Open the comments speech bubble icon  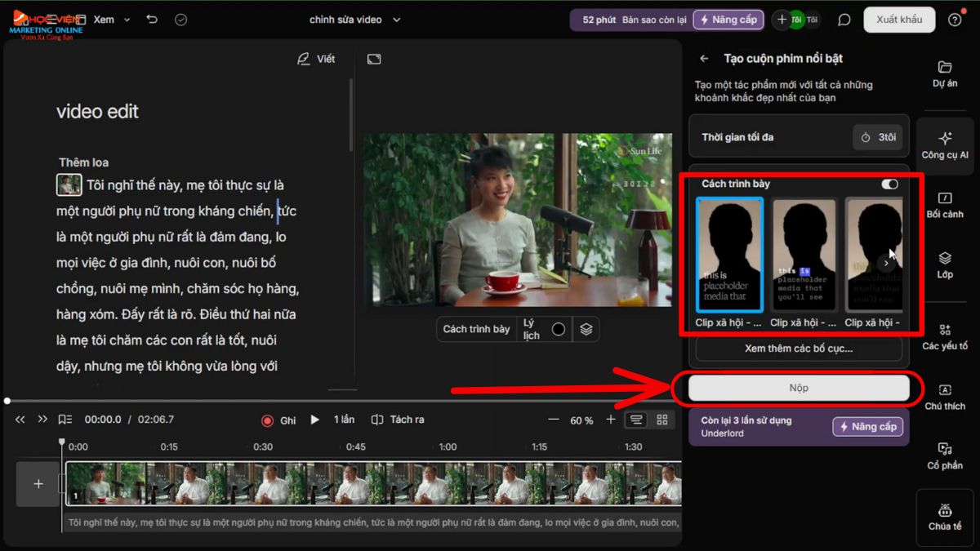click(x=844, y=20)
